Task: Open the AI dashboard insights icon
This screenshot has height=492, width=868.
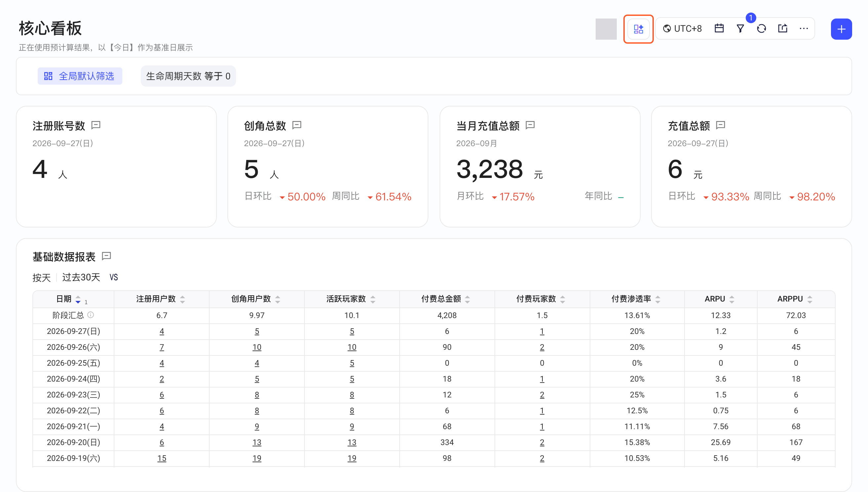Action: pyautogui.click(x=638, y=29)
